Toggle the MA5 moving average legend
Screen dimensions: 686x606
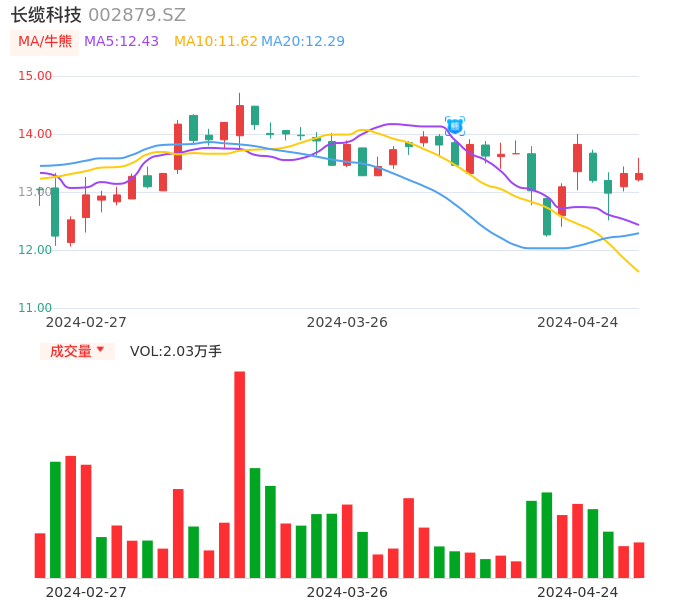pyautogui.click(x=121, y=42)
